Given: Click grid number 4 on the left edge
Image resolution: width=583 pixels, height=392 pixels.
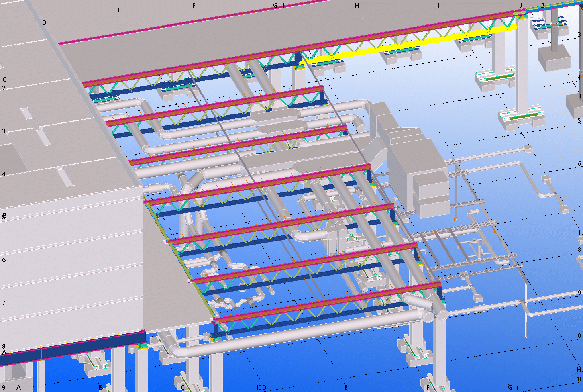Looking at the screenshot, I should coord(4,174).
